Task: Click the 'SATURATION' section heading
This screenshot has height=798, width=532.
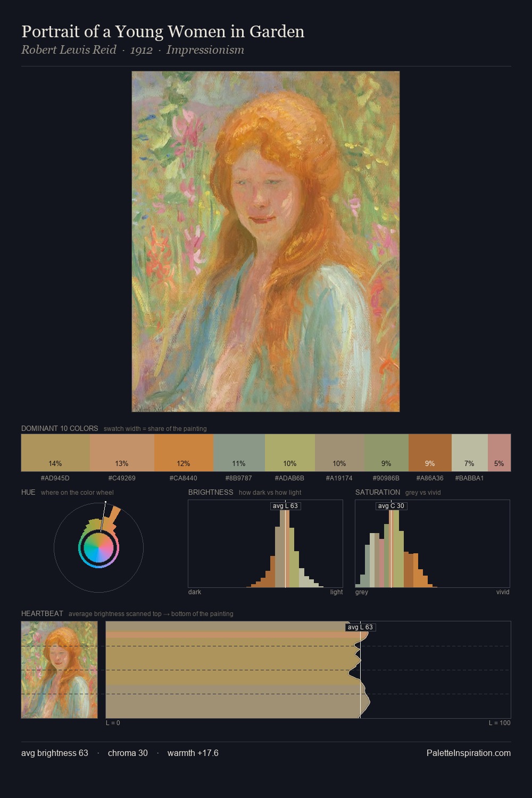Action: pos(378,492)
